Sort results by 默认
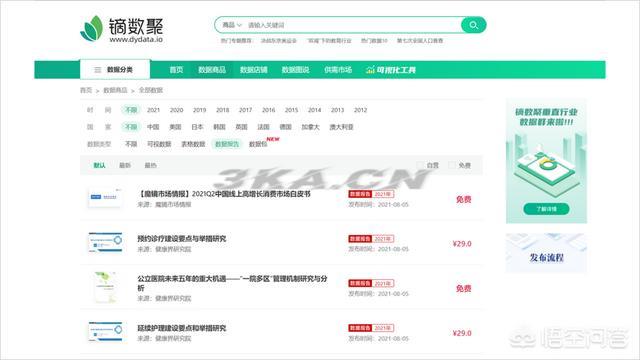 point(99,165)
